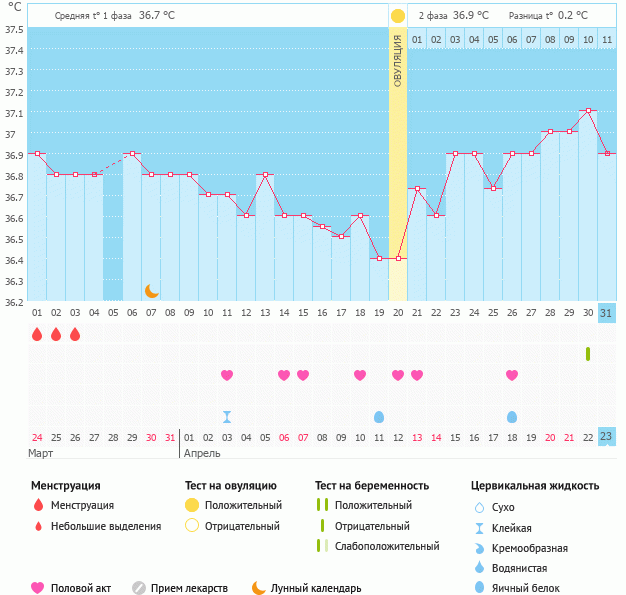The image size is (626, 595).
Task: Click the gray Прием лекарств legend icon
Action: point(139,588)
